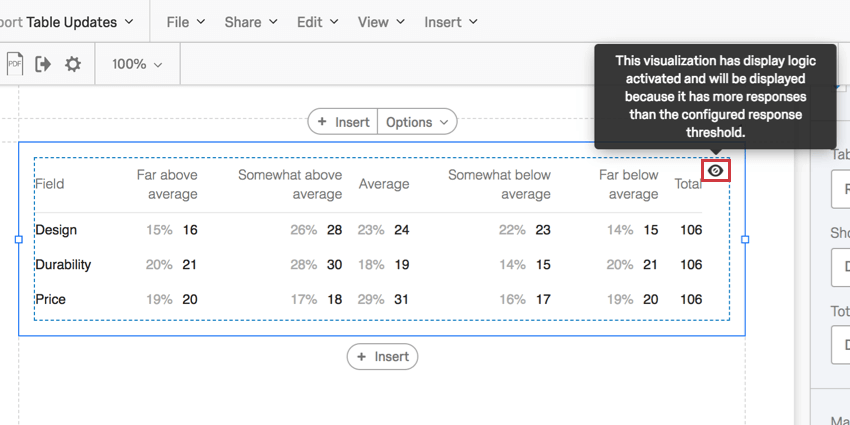Click the Durability row label
The width and height of the screenshot is (850, 425).
click(63, 265)
